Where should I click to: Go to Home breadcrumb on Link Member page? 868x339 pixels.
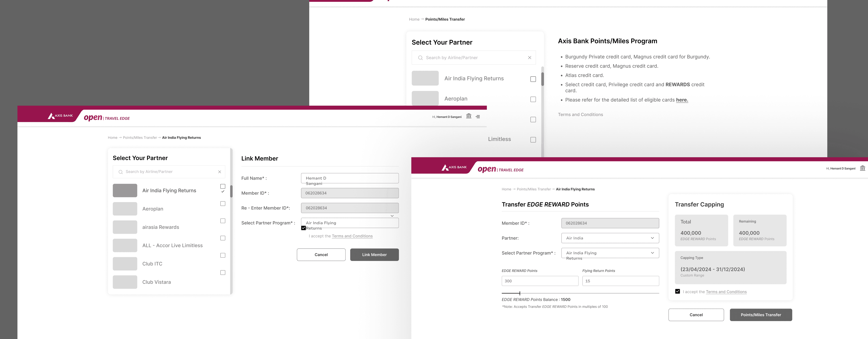tap(113, 138)
